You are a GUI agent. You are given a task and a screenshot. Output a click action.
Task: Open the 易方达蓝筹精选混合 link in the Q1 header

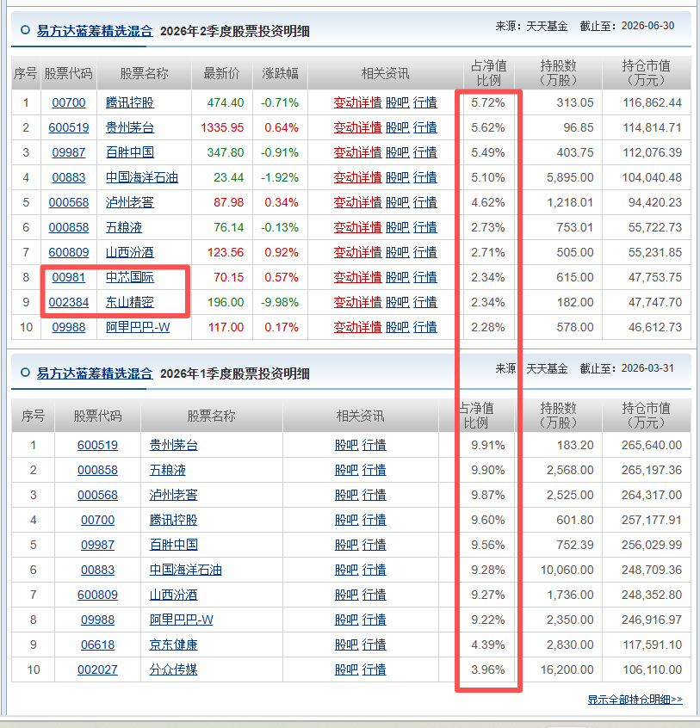95,373
